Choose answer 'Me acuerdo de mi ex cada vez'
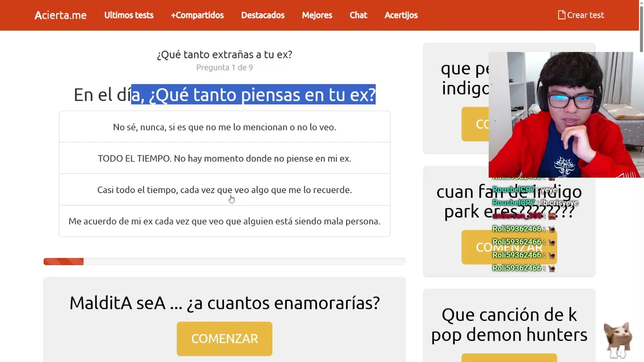The image size is (644, 362). point(224,221)
